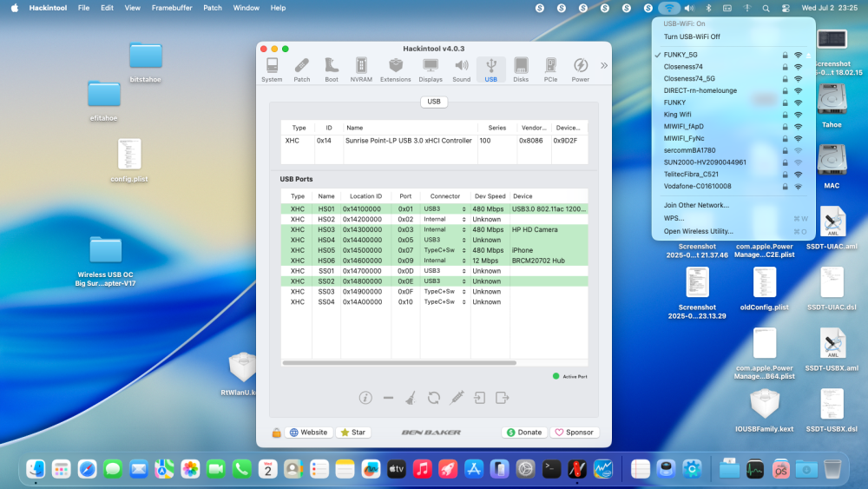
Task: Select SSDT-UIAC.aml file on desktop
Action: (832, 228)
